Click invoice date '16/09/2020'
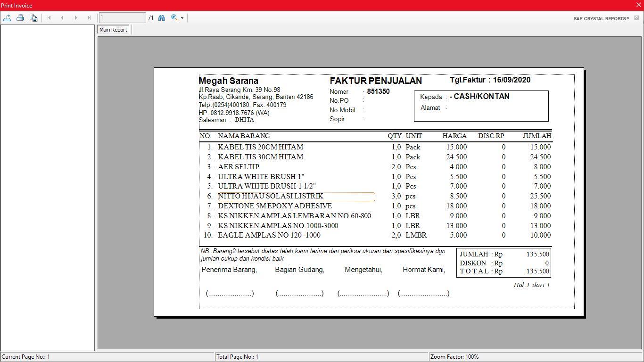Image resolution: width=644 pixels, height=362 pixels. pyautogui.click(x=512, y=80)
